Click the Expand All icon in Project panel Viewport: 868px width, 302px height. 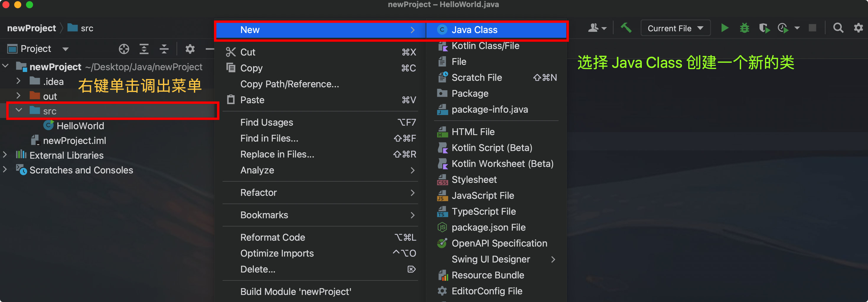144,49
